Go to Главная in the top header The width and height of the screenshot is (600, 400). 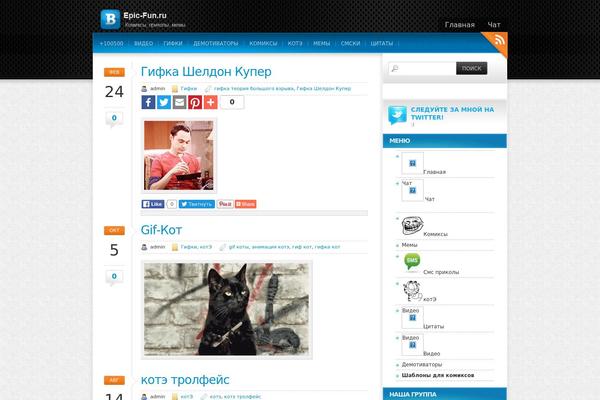pyautogui.click(x=460, y=25)
